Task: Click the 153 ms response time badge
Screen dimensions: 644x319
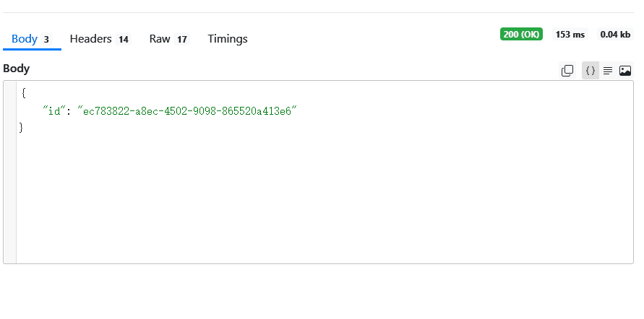Action: 570,35
